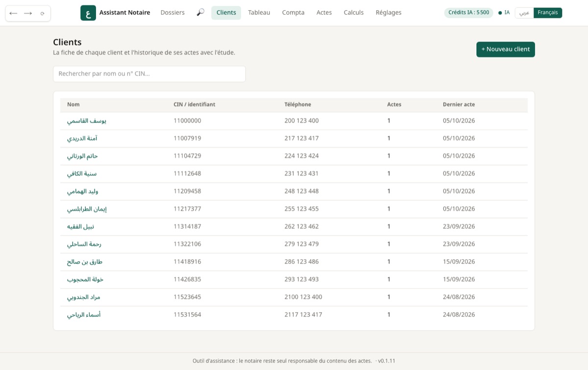Screen dimensions: 588x370
Task: Open client أسماء الرياحي
Action: [84, 315]
